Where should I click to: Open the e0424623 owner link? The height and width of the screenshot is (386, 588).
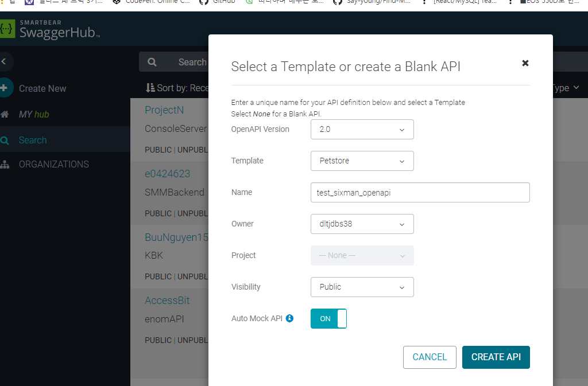tap(167, 174)
